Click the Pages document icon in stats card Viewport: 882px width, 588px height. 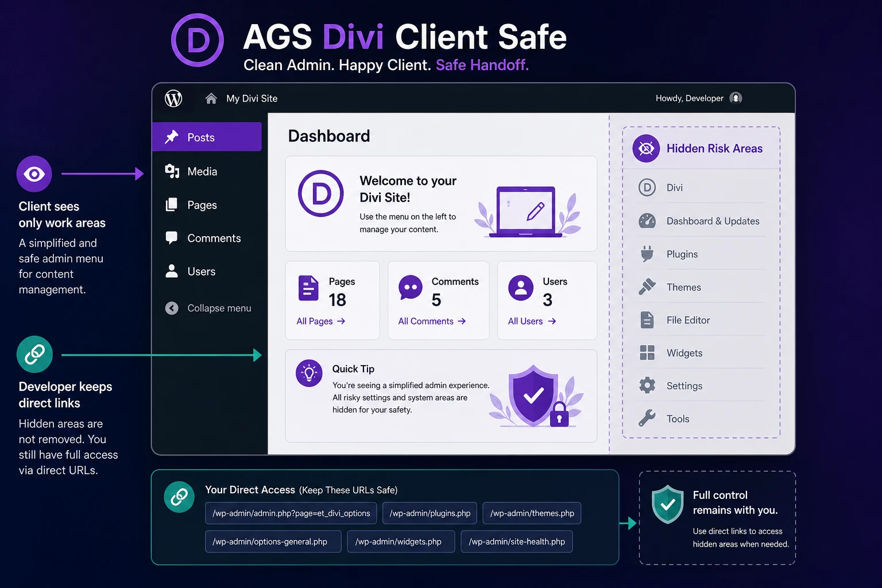click(308, 288)
